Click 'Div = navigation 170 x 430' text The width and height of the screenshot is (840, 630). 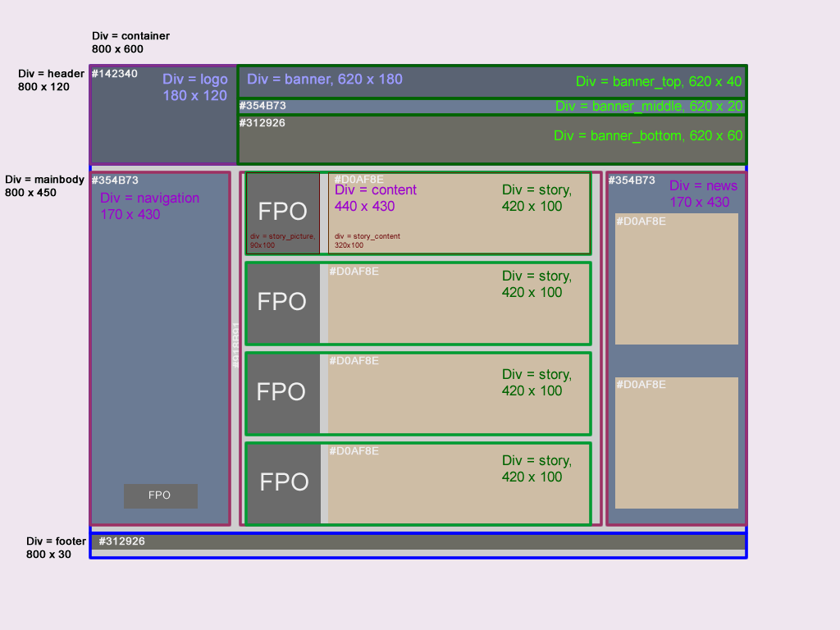point(149,206)
